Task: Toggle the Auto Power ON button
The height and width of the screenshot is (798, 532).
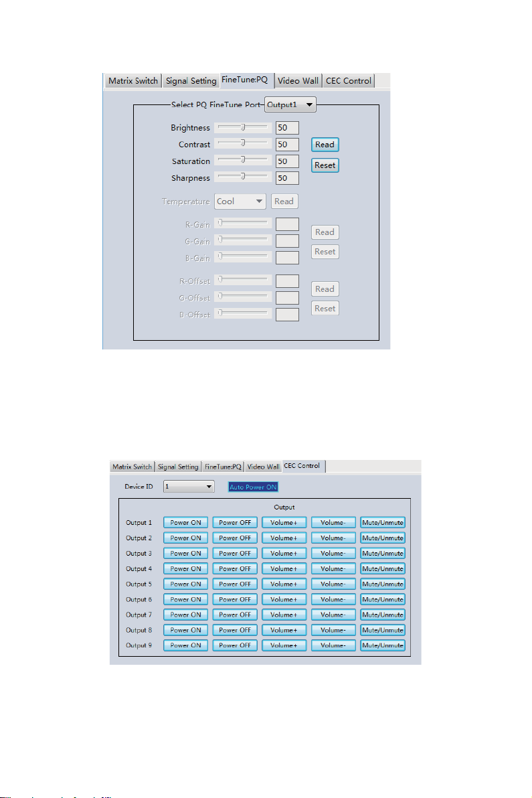Action: pyautogui.click(x=253, y=487)
